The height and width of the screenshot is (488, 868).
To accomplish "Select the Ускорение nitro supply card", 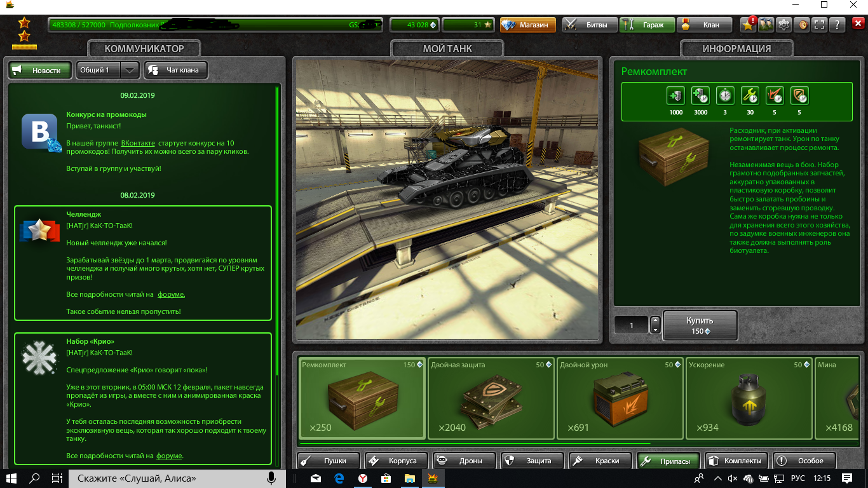I will tap(749, 398).
